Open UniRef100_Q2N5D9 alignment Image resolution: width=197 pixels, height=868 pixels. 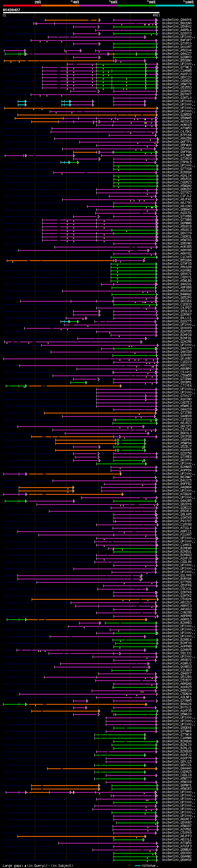[177, 115]
